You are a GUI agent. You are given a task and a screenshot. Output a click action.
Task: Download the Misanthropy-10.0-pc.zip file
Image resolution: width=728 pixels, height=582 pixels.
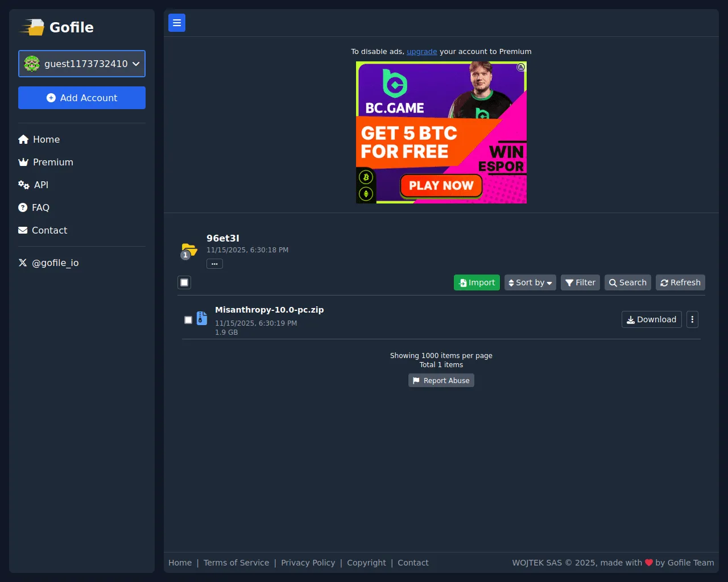[x=652, y=319]
